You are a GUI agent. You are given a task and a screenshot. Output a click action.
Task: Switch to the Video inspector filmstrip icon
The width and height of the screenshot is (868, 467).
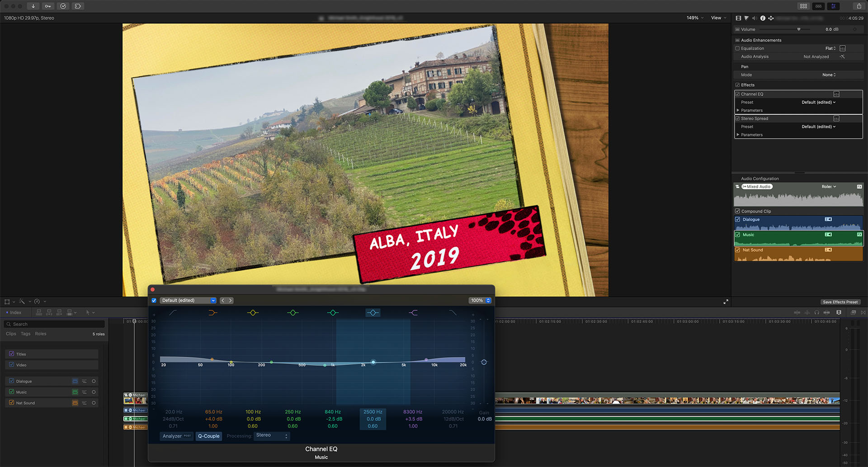point(738,18)
